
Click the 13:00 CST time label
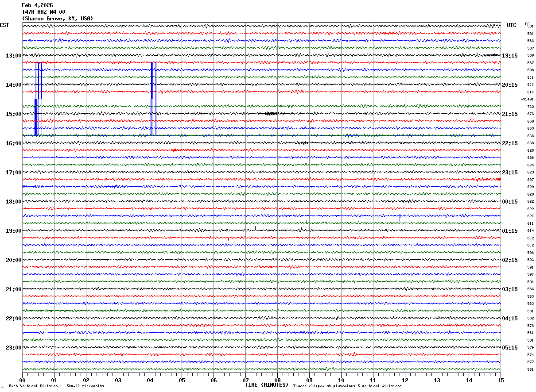13,56
